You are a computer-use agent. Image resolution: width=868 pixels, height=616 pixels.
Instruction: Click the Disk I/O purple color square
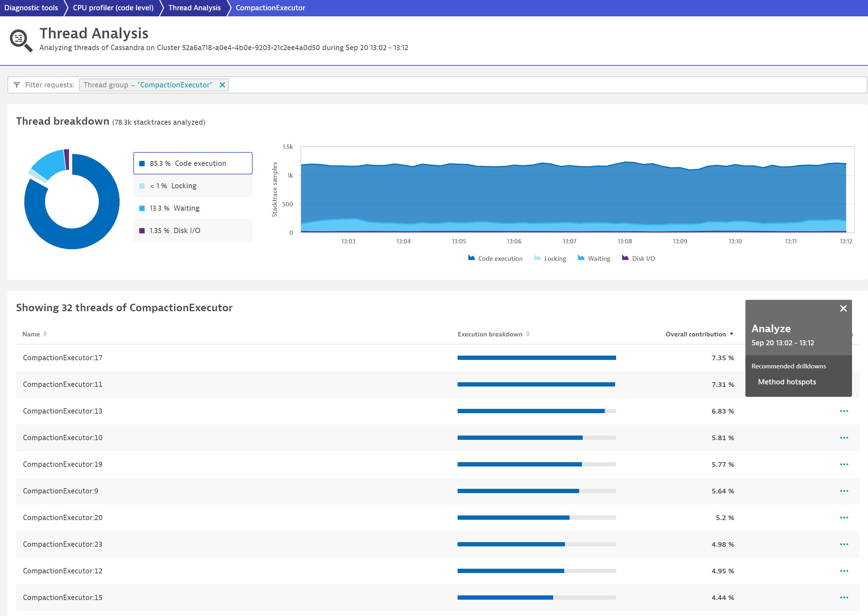pyautogui.click(x=142, y=231)
